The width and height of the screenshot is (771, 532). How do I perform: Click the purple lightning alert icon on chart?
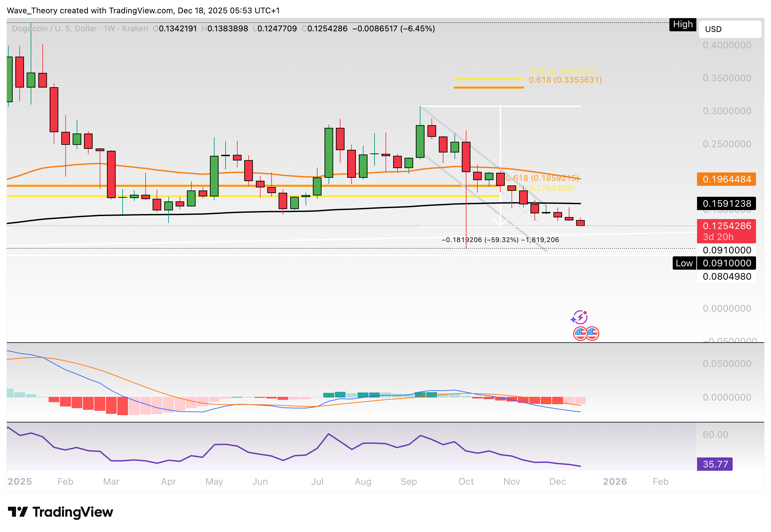(580, 317)
